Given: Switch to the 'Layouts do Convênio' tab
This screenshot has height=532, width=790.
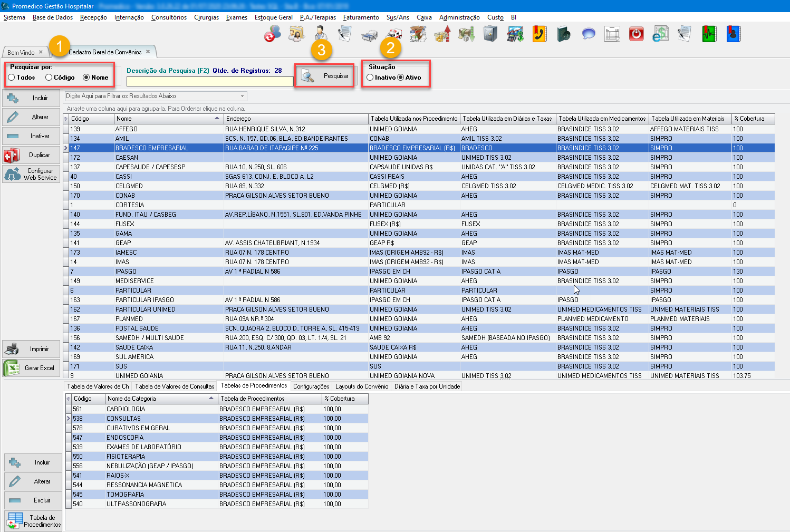Looking at the screenshot, I should 362,386.
